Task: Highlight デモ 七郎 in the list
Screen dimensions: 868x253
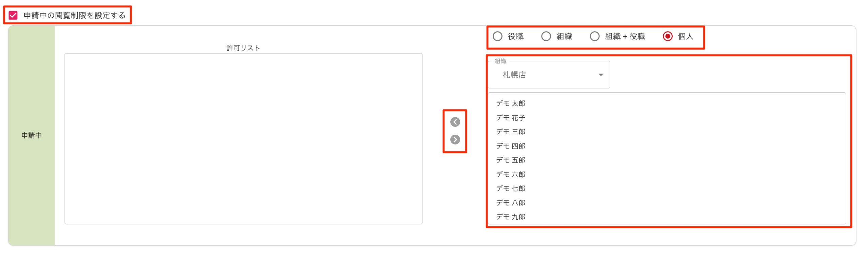Action: point(511,188)
